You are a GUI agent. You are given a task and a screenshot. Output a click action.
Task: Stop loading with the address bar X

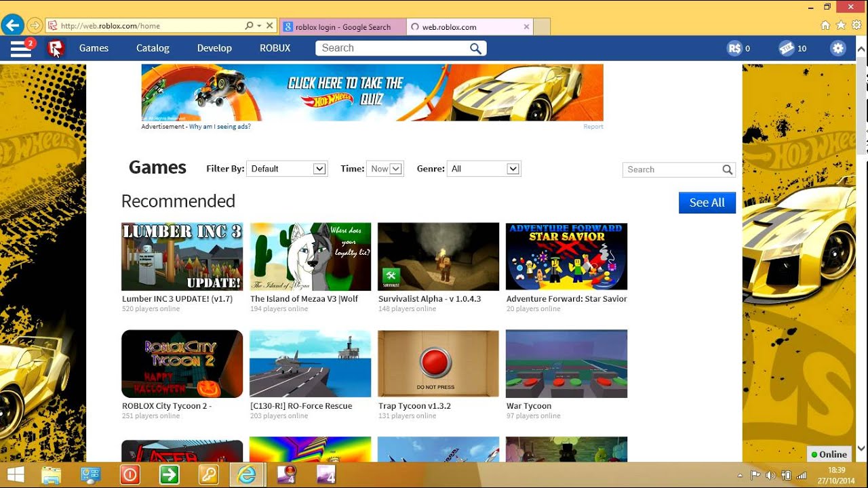coord(269,26)
